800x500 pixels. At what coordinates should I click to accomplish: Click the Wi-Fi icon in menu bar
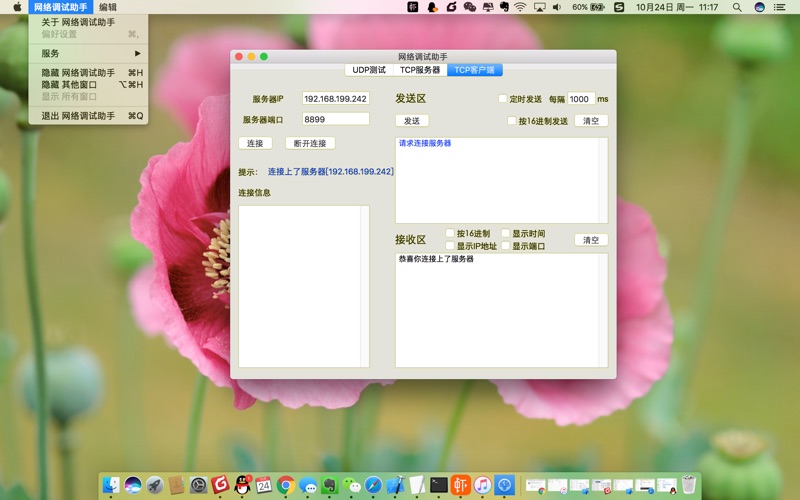(x=519, y=7)
